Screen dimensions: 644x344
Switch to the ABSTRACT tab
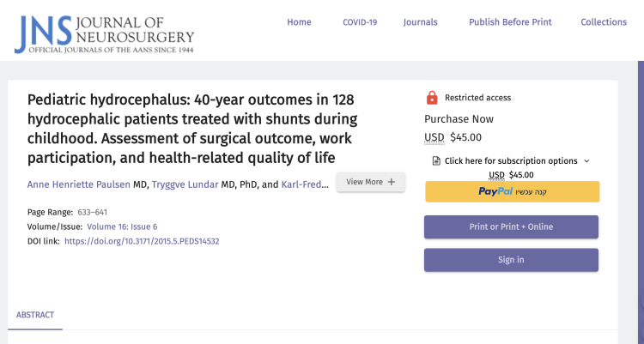click(x=35, y=315)
